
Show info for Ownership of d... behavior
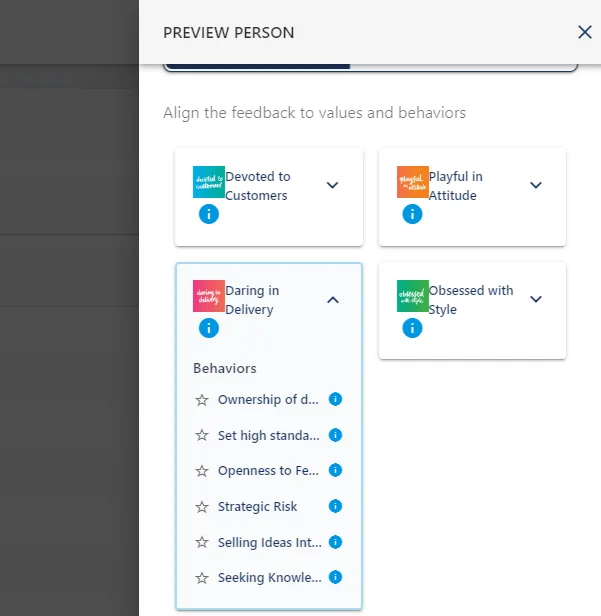point(335,399)
